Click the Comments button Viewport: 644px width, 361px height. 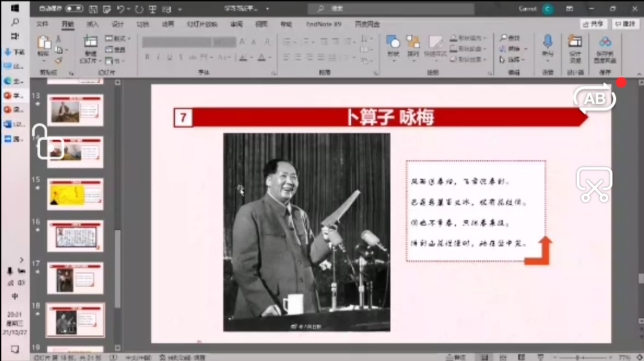(x=624, y=24)
